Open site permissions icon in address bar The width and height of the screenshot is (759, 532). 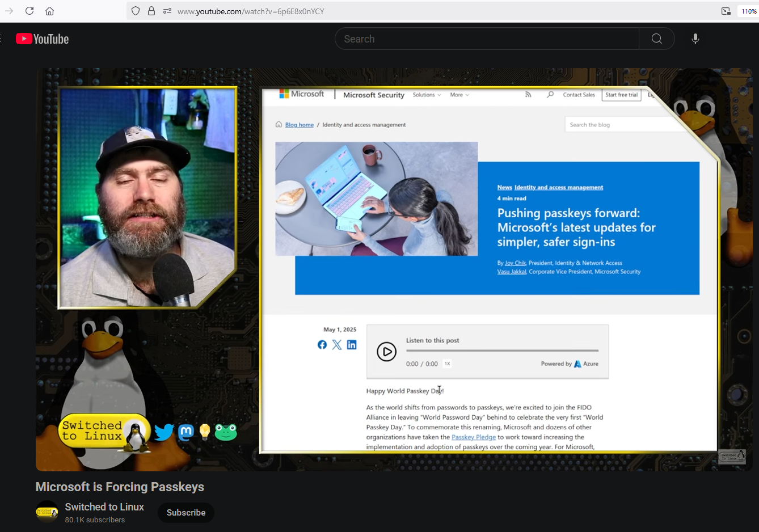point(167,11)
